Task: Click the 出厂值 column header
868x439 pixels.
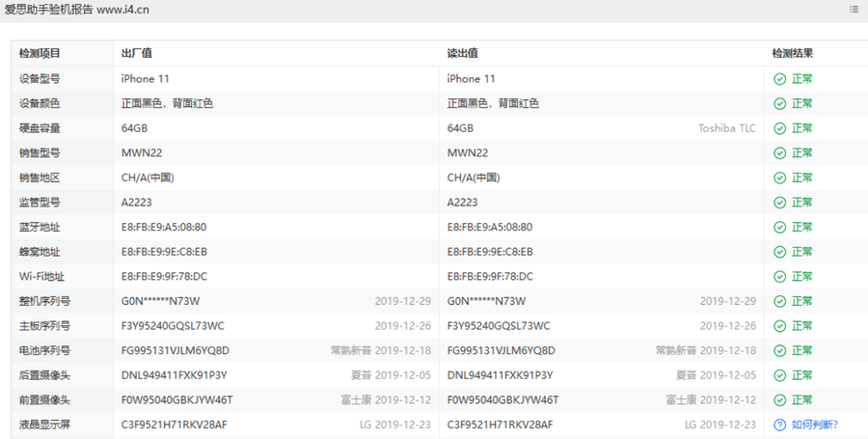Action: (136, 54)
